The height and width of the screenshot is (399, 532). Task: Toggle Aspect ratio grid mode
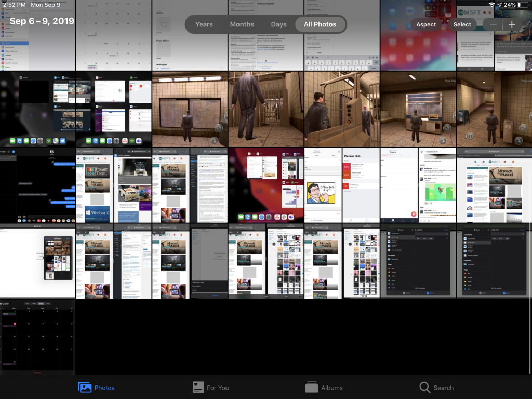tap(426, 24)
